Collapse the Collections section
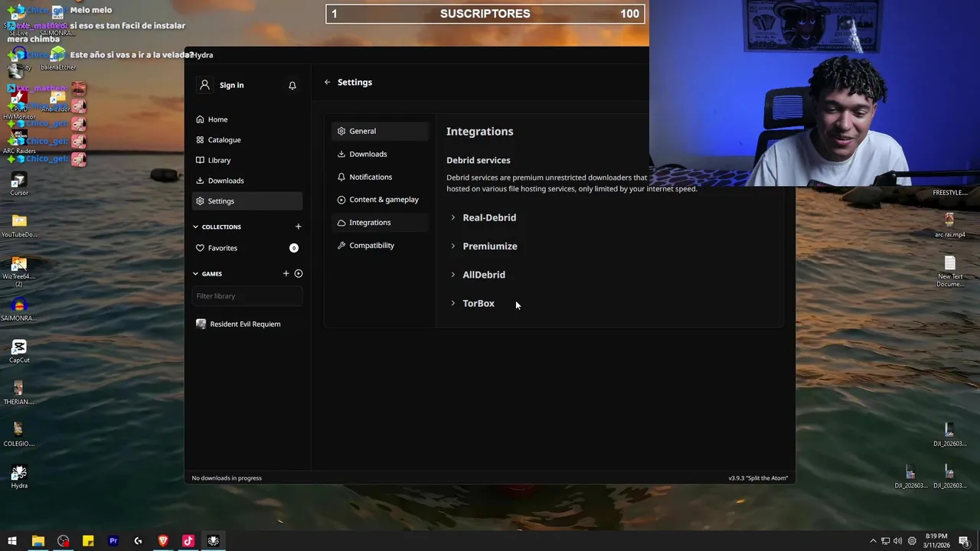 (217, 227)
